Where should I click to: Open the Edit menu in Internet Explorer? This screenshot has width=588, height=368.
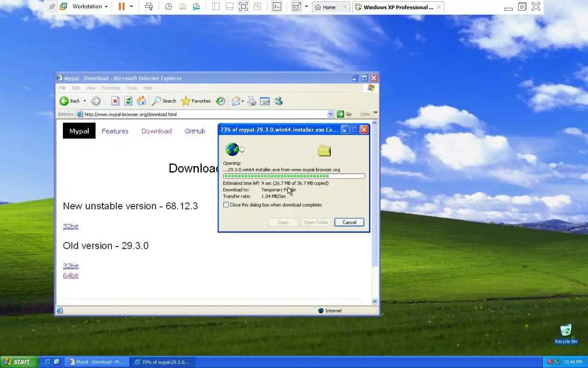pyautogui.click(x=76, y=88)
